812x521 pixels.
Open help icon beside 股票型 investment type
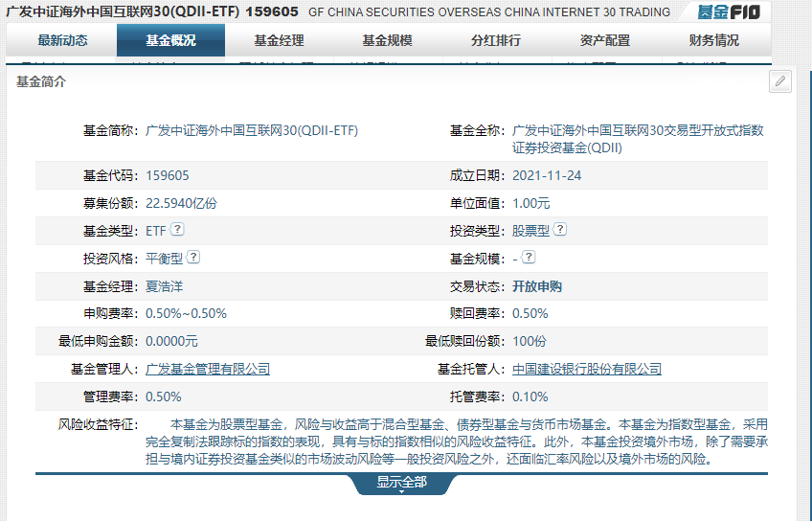(x=560, y=229)
